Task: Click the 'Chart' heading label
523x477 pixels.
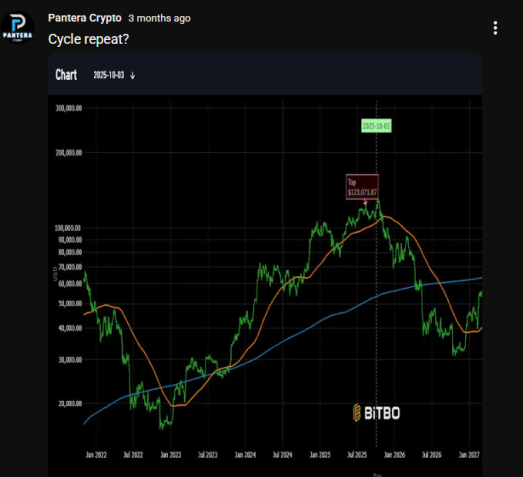Action: (66, 75)
